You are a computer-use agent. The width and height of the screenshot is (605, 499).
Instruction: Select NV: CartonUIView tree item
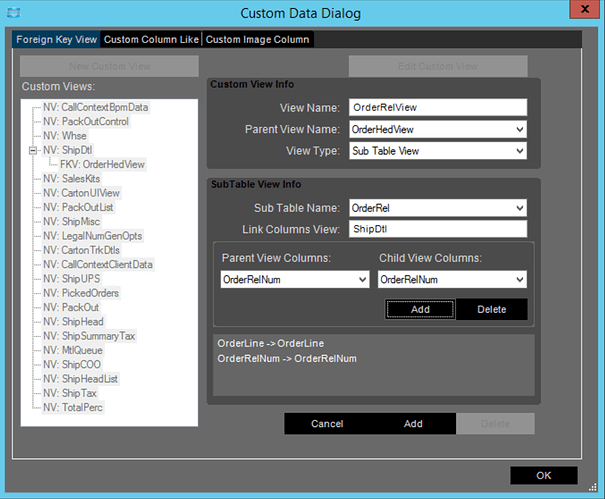point(81,193)
